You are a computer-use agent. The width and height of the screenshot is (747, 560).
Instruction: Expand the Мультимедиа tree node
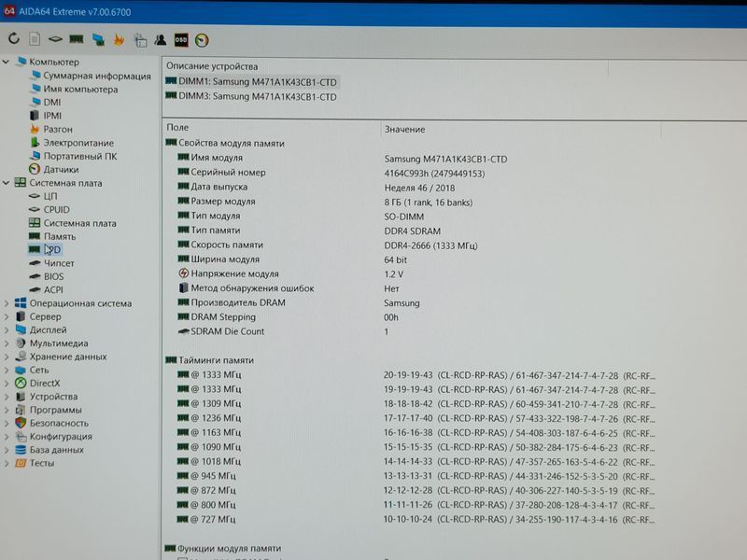[7, 343]
